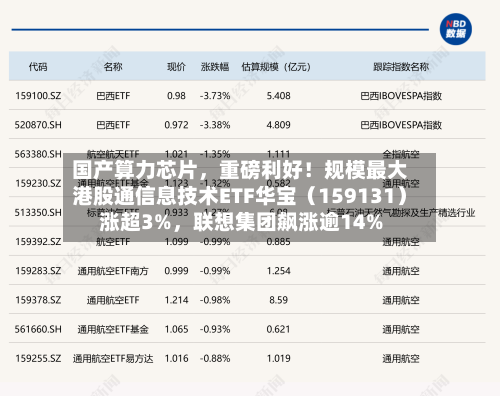The width and height of the screenshot is (500, 396).
Task: Select code 561660.SH
Action: click(x=38, y=329)
